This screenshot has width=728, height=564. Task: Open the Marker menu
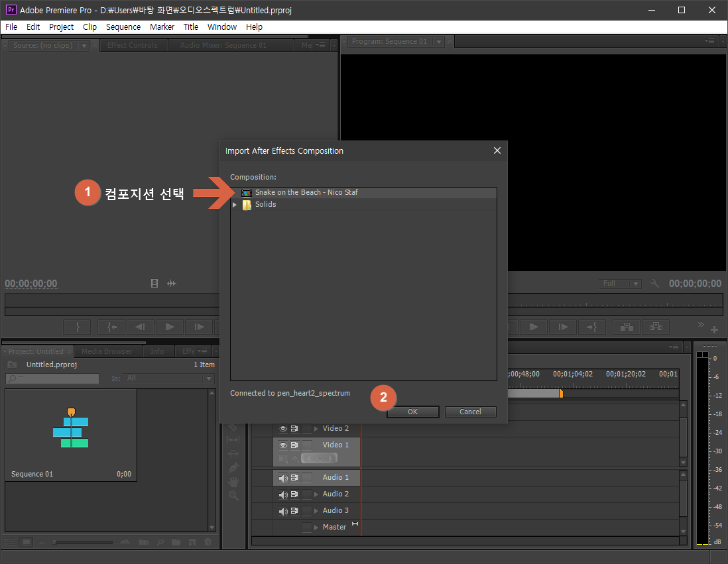(x=162, y=27)
